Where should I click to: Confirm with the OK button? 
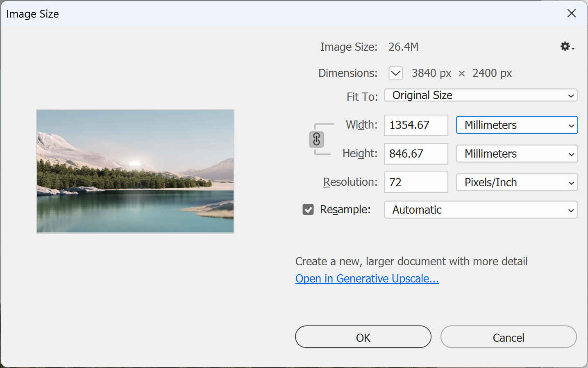point(363,337)
